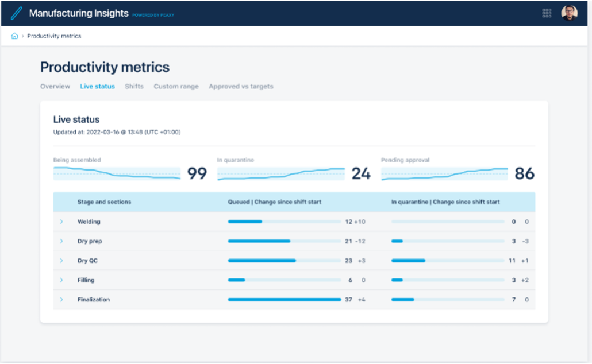Viewport: 592px width, 364px height.
Task: Select the Live status tab
Action: (x=97, y=87)
